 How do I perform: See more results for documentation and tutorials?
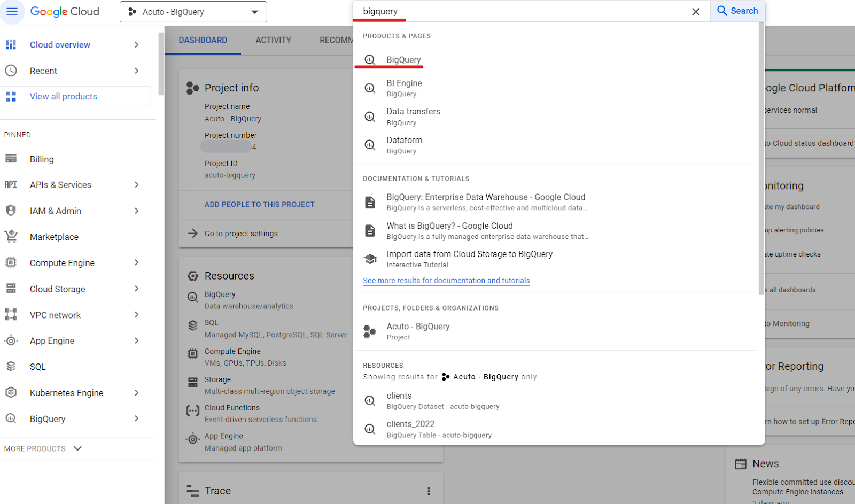[446, 281]
